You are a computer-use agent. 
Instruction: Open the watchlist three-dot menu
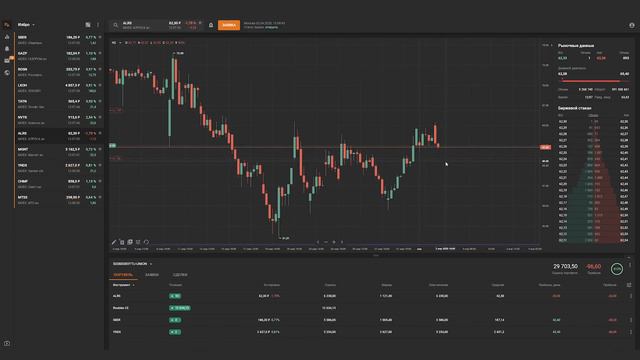coord(98,25)
